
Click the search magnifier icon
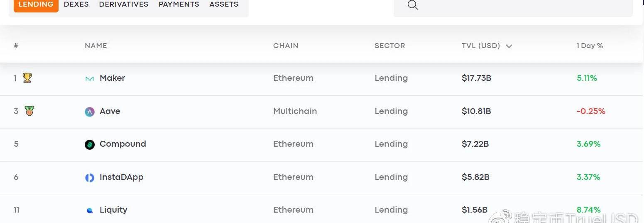tap(413, 5)
